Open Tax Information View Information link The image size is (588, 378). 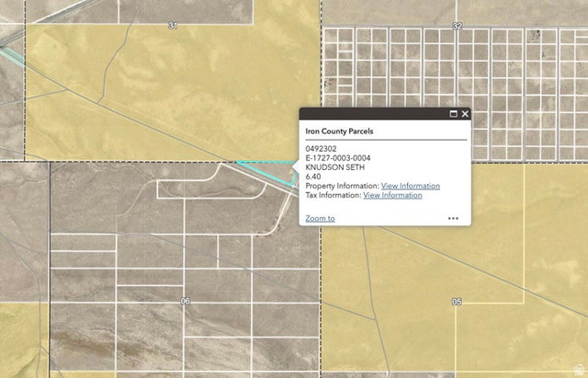pos(392,195)
